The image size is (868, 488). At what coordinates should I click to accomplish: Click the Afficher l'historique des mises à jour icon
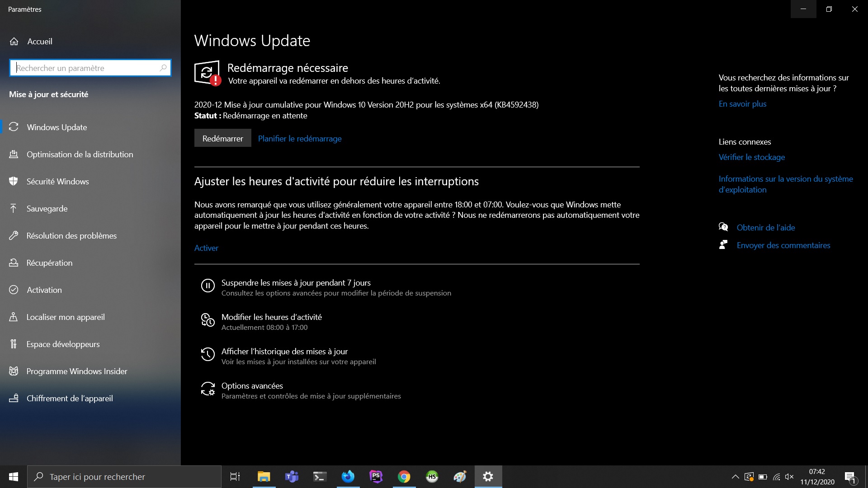click(x=208, y=354)
